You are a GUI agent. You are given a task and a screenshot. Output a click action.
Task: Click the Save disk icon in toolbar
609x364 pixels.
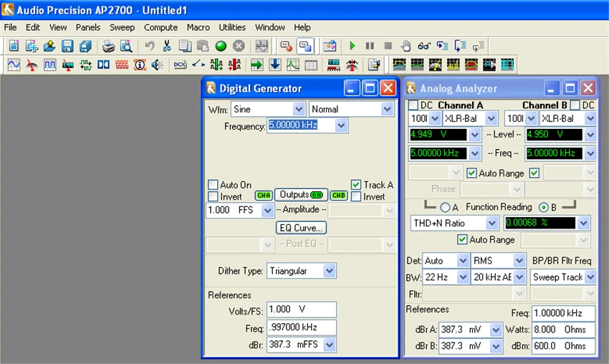[67, 46]
